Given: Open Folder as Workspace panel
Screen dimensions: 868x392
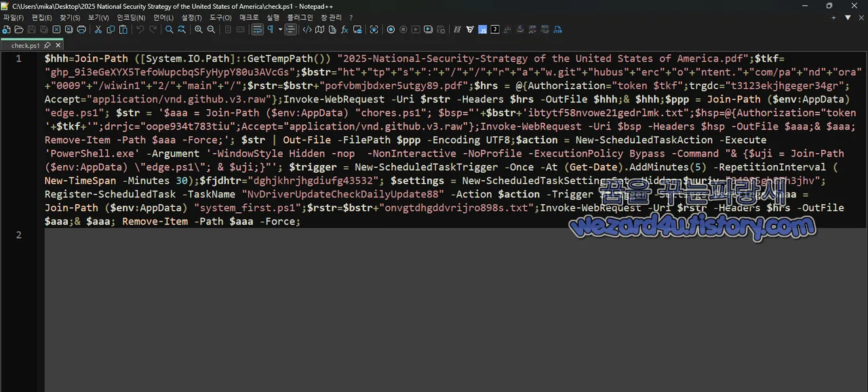Looking at the screenshot, I should [357, 30].
